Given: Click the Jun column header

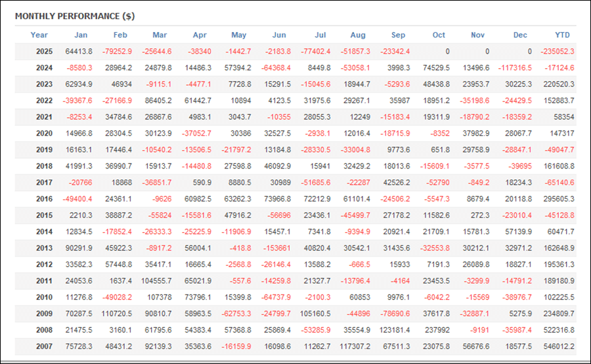Looking at the screenshot, I should 278,35.
